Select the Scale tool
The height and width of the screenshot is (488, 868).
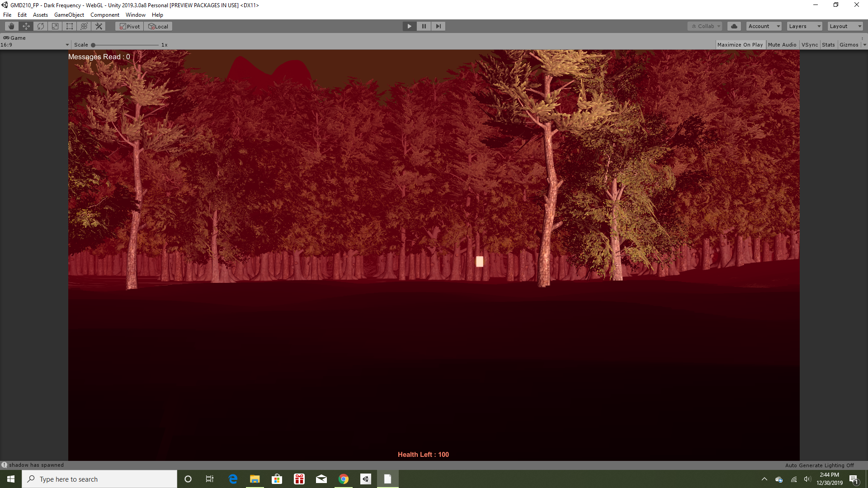pos(55,26)
